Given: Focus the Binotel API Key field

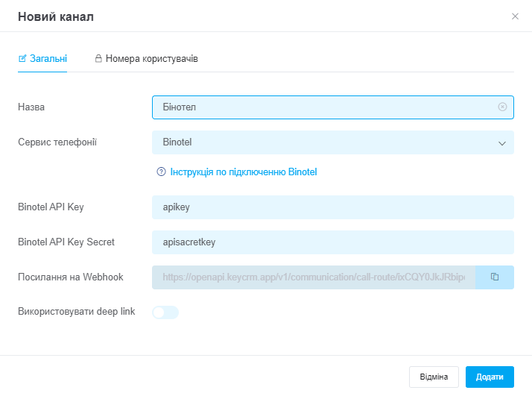Looking at the screenshot, I should 332,207.
